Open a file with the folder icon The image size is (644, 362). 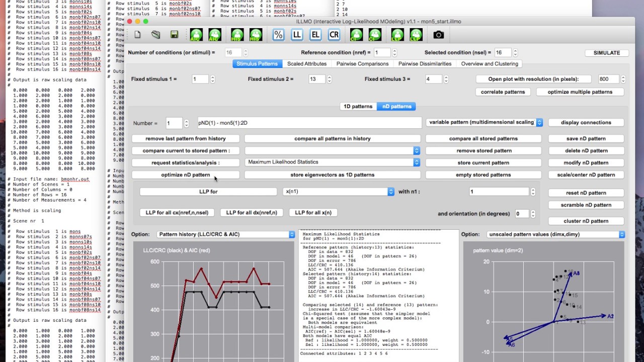point(156,35)
